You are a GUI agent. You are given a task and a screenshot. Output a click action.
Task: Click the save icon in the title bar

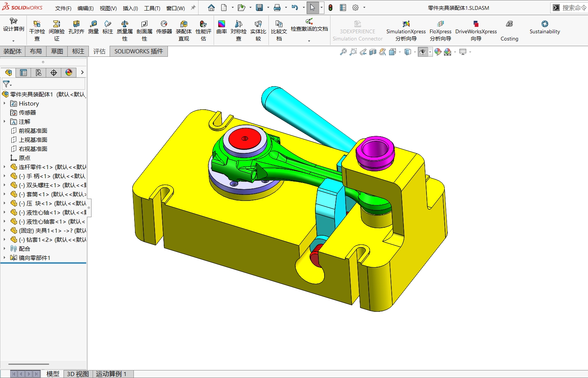pos(259,8)
